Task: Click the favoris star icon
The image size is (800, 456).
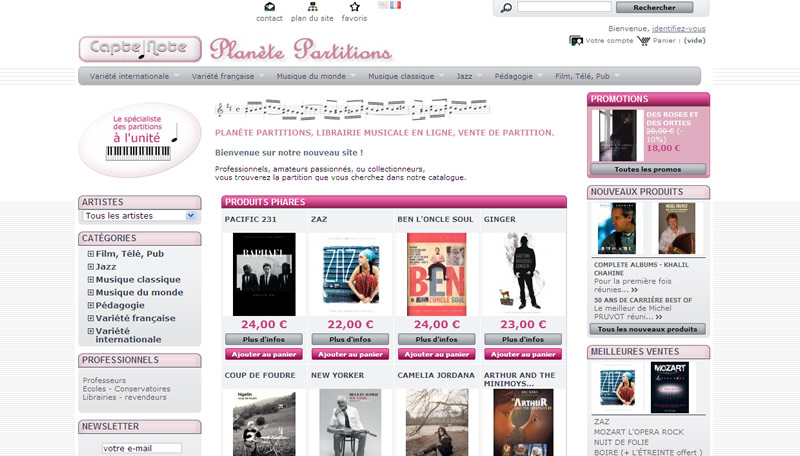Action: pyautogui.click(x=355, y=7)
